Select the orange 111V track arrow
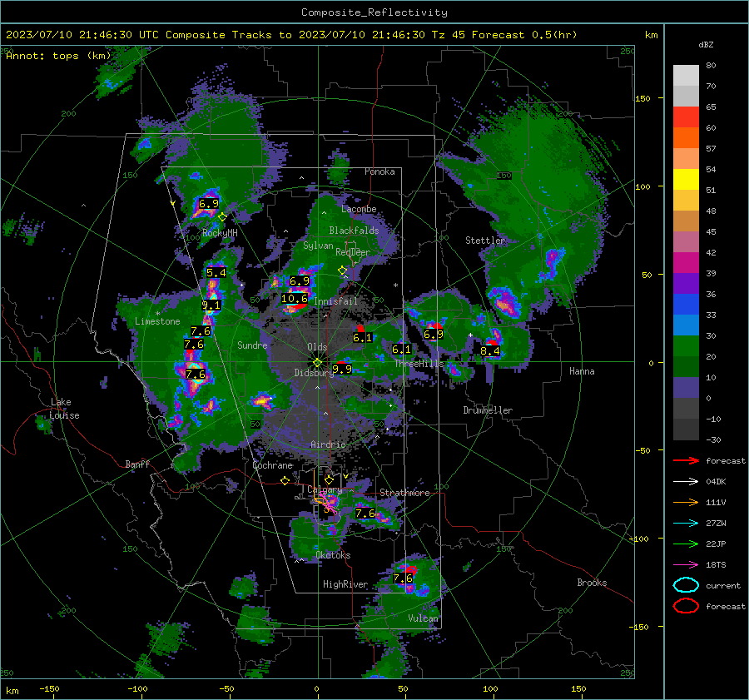The image size is (749, 700). click(686, 502)
